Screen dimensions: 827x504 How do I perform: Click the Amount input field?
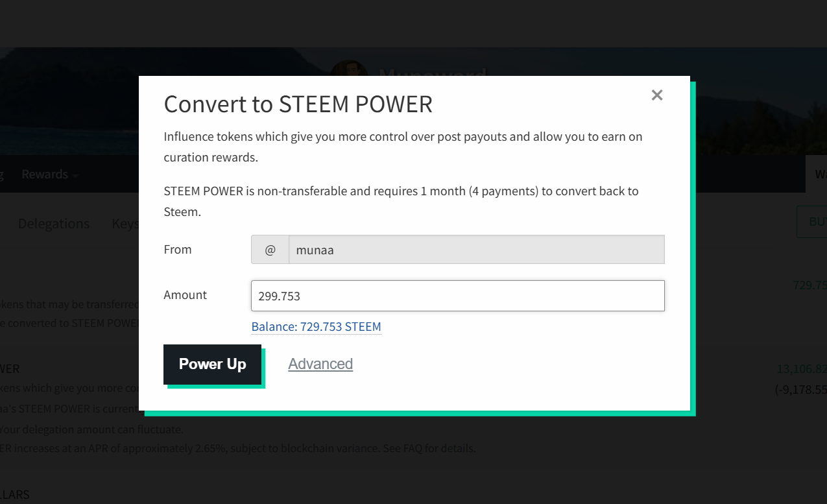[x=457, y=296]
